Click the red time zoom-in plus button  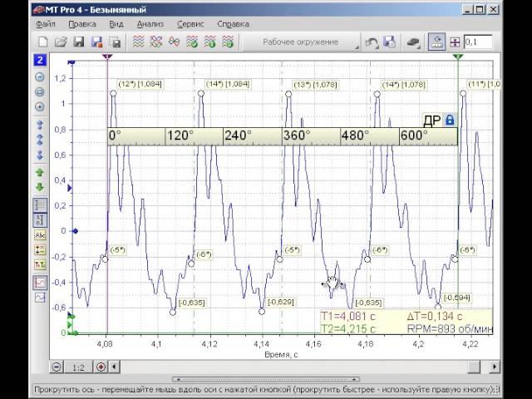point(101,367)
